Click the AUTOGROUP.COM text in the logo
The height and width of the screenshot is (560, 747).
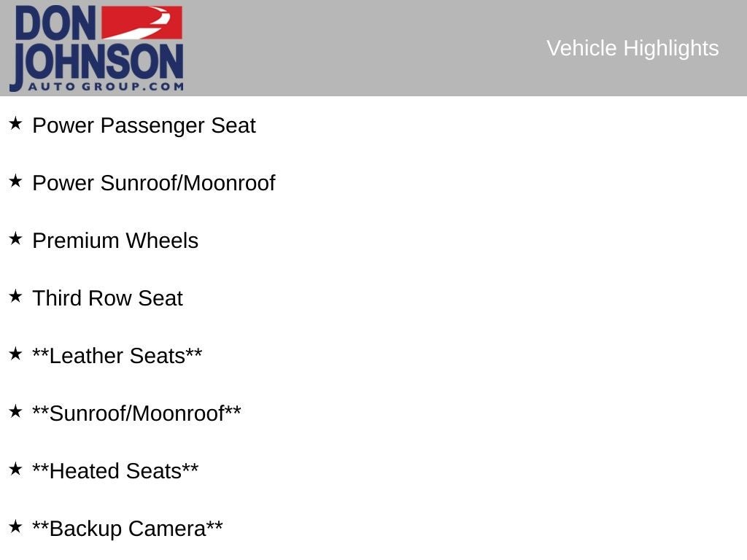coord(106,86)
